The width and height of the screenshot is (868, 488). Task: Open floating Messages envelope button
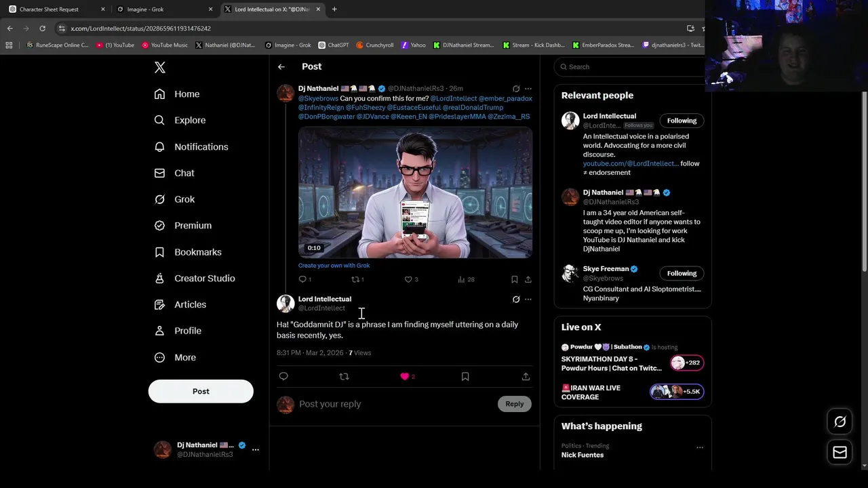click(840, 452)
